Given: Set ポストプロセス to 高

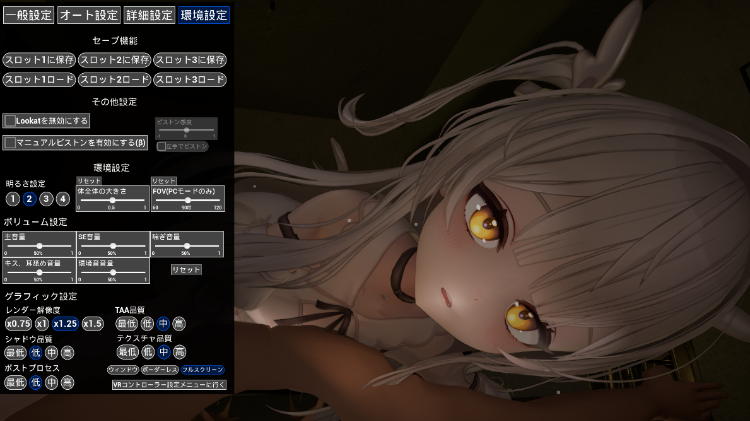Looking at the screenshot, I should tap(67, 383).
